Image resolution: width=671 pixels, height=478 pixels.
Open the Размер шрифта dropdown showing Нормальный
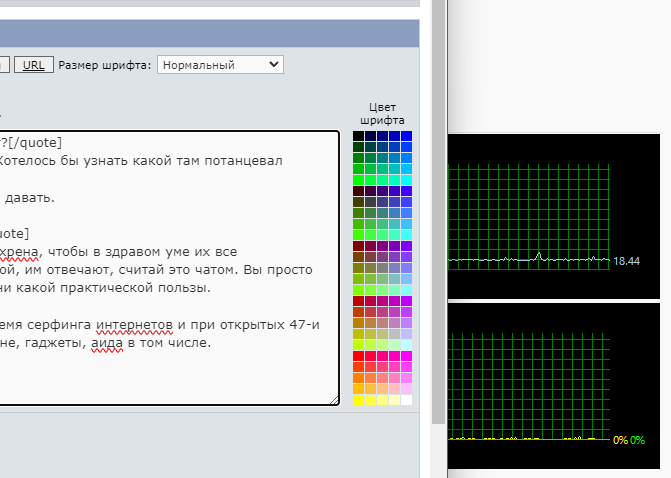[x=220, y=65]
